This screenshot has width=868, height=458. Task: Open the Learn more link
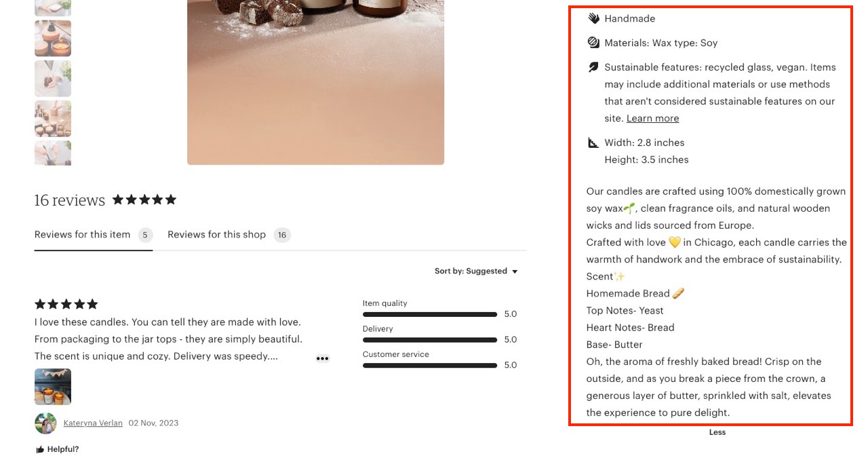point(652,118)
